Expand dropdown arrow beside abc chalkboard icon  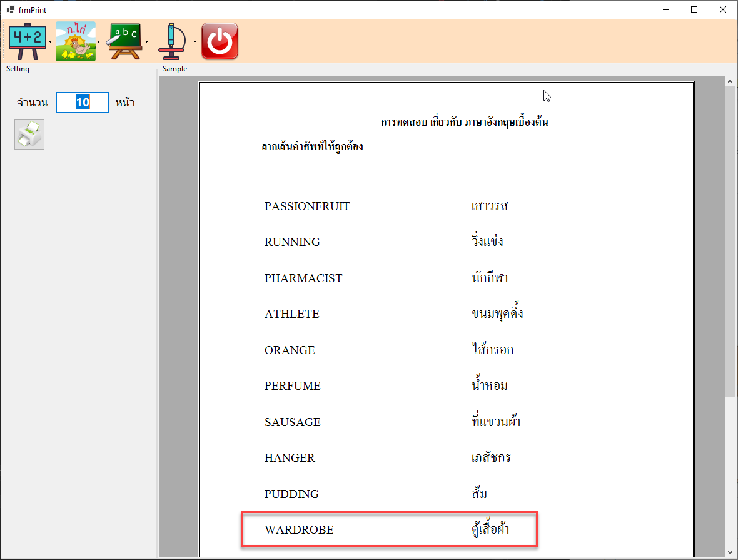tap(146, 42)
